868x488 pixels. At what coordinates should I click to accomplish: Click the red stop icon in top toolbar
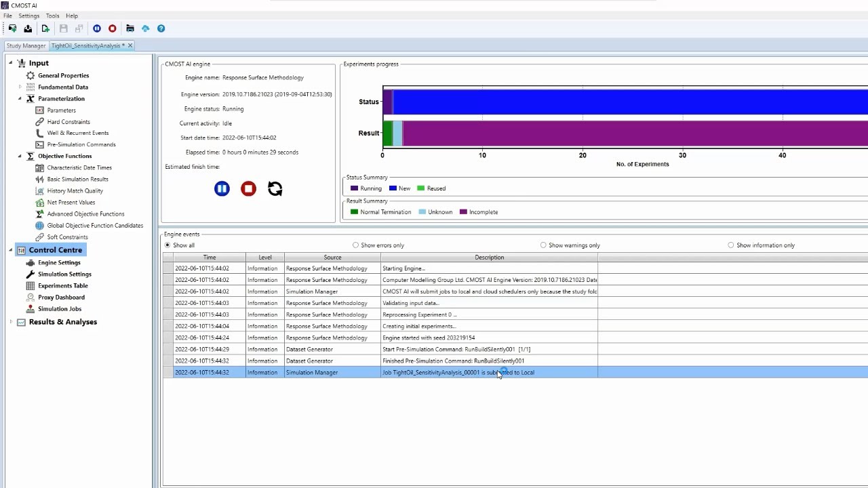tap(113, 28)
